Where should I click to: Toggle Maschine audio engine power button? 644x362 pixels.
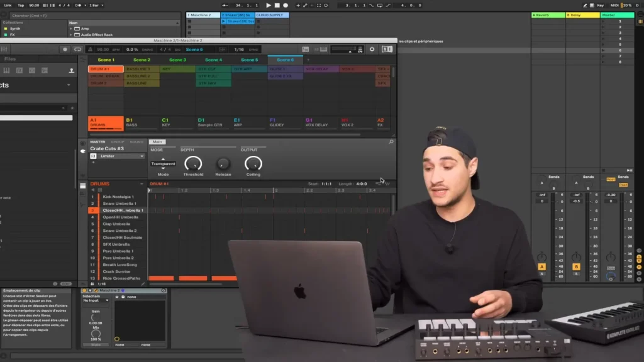pos(372,49)
